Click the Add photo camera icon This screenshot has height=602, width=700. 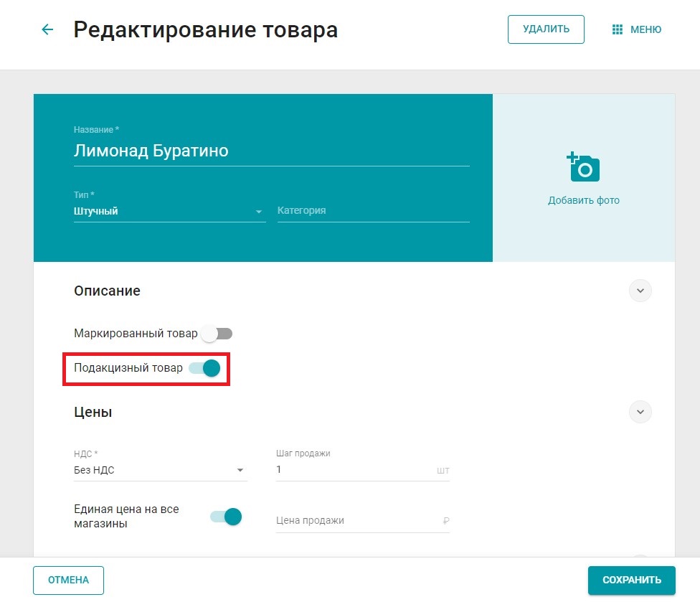(x=583, y=167)
